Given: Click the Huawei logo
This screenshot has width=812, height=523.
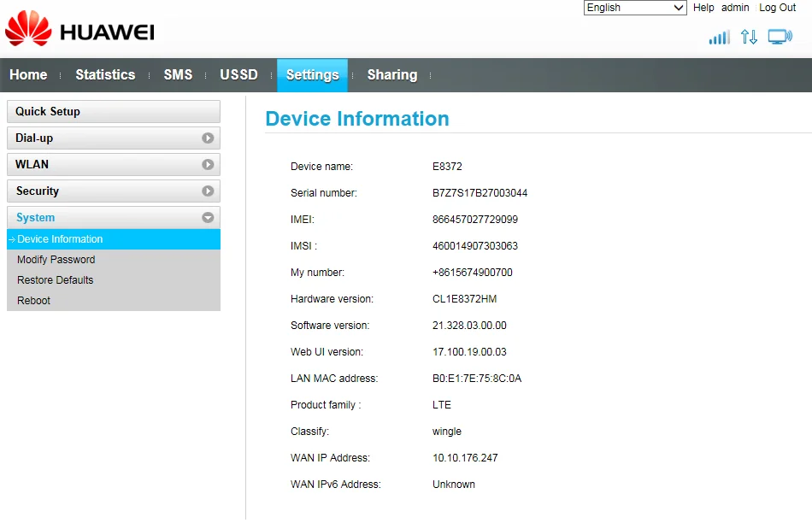Looking at the screenshot, I should [79, 28].
